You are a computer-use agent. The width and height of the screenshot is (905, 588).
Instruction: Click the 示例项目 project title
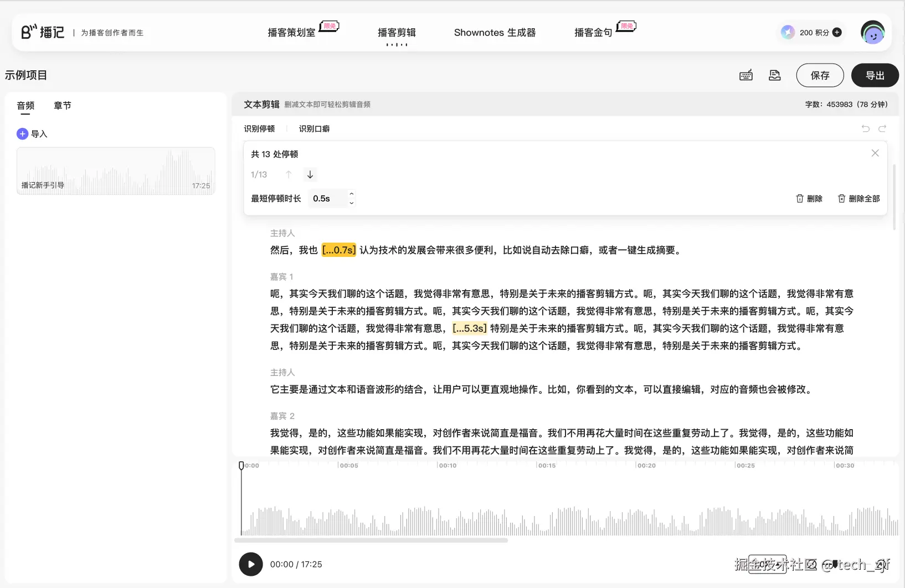coord(26,75)
